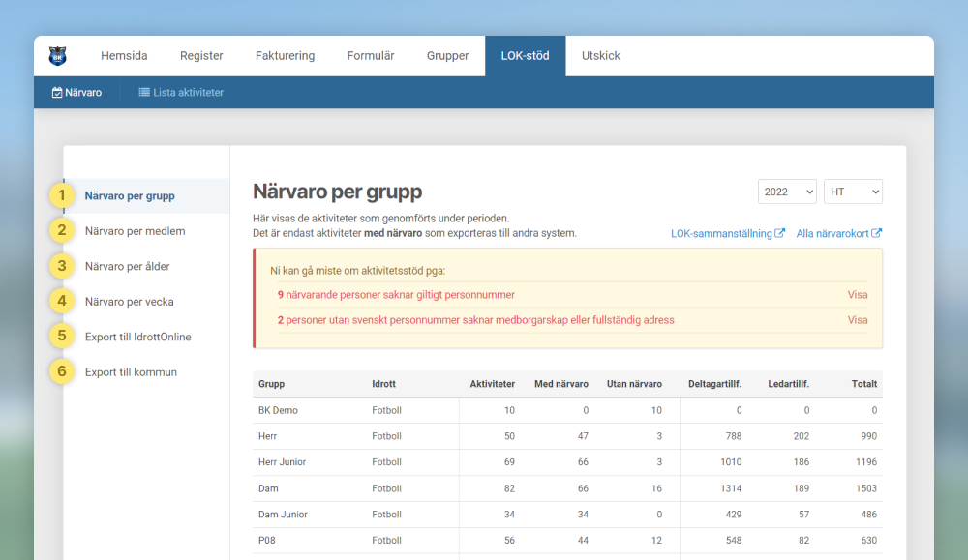968x560 pixels.
Task: Switch to the Fakturering tab
Action: tap(286, 55)
